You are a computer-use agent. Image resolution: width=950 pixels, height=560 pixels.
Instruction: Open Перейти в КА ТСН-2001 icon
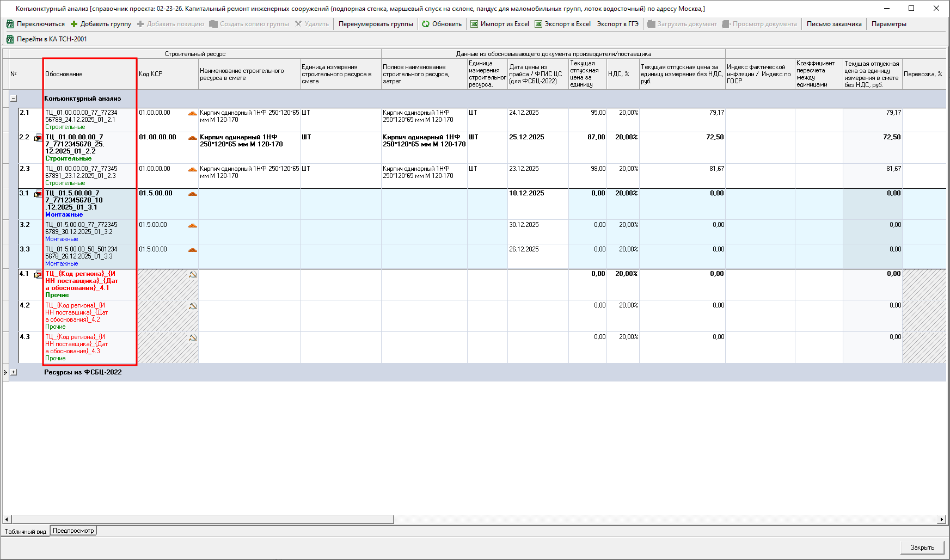(x=10, y=39)
